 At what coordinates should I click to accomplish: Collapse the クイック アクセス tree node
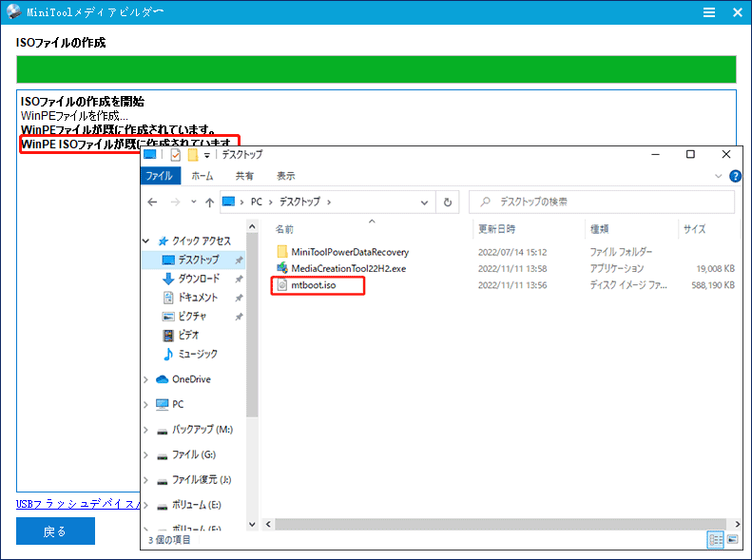(146, 241)
